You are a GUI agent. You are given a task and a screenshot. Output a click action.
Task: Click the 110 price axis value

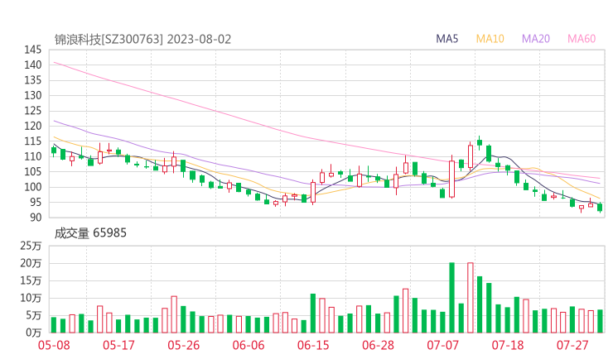coord(33,156)
